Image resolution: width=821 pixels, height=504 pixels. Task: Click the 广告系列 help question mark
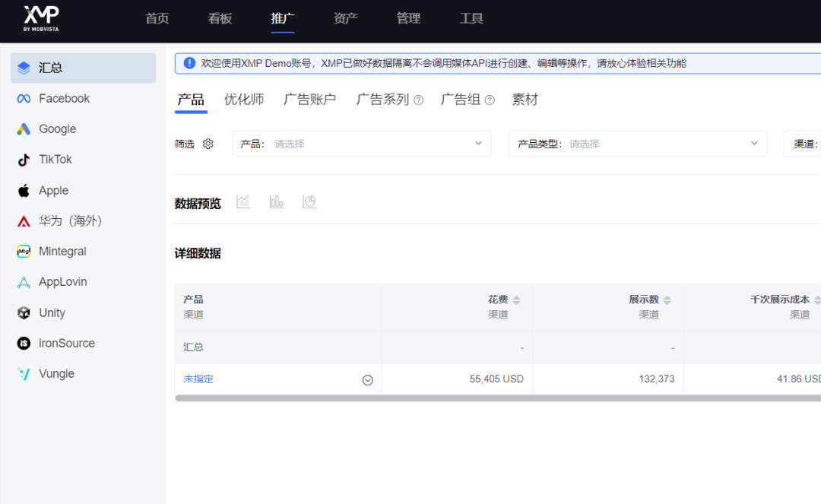417,99
